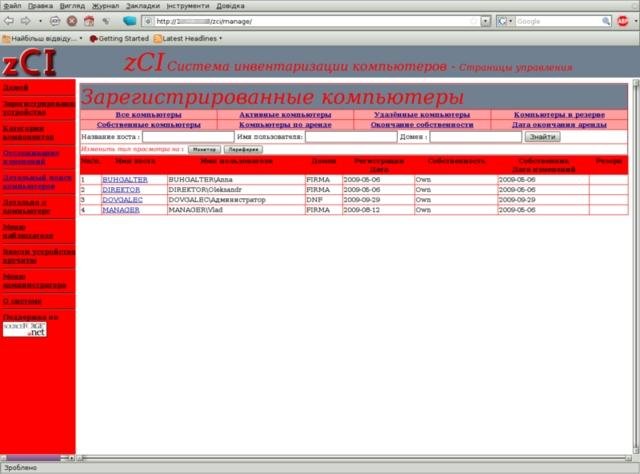This screenshot has width=640, height=474.
Task: Open the Журнал menu
Action: 105,6
